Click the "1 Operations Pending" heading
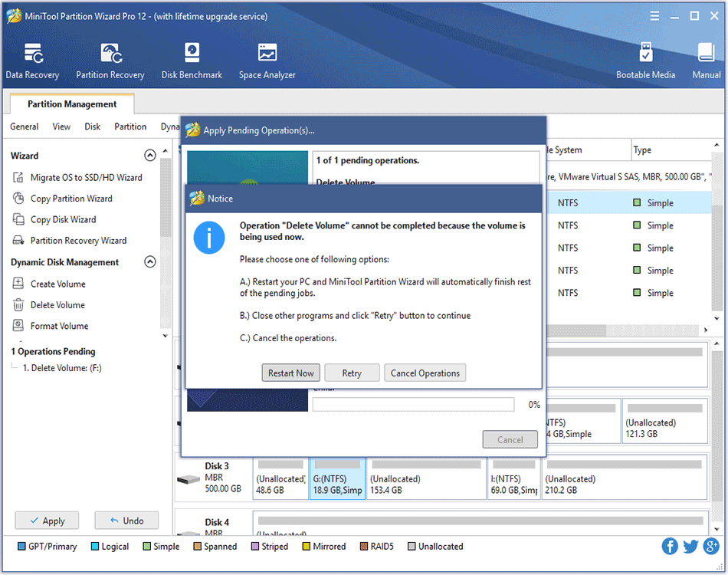 pos(53,351)
